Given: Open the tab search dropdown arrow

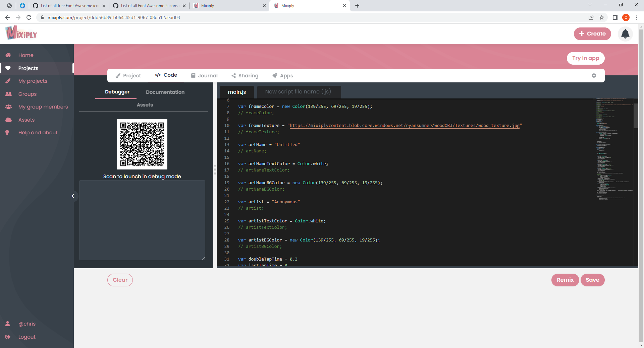Looking at the screenshot, I should click(x=590, y=5).
